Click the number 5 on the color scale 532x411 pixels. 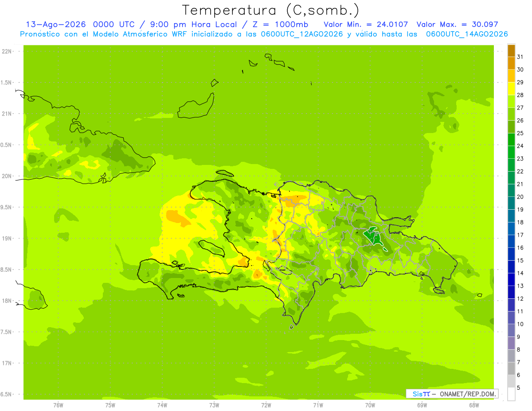coord(519,388)
